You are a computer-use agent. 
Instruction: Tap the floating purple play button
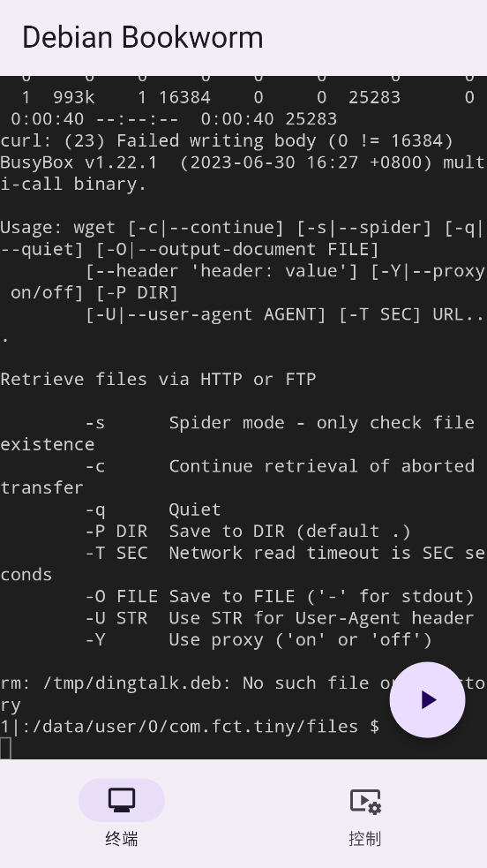click(427, 699)
